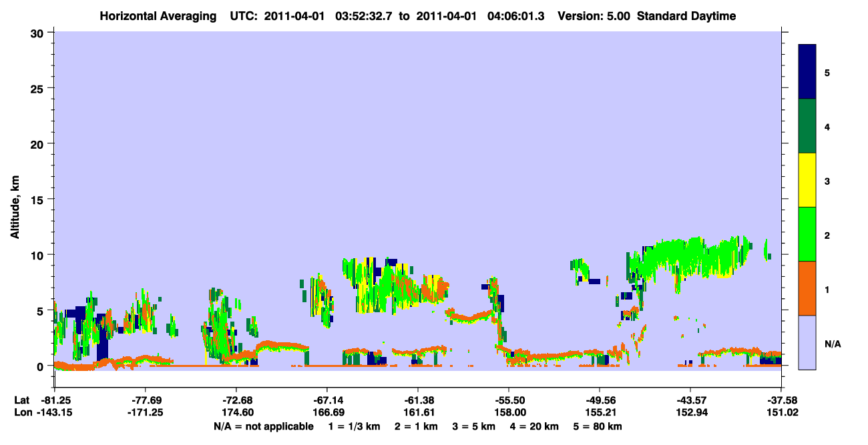Click 'Standard Daytime' text in header
This screenshot has height=445, width=868.
(x=686, y=16)
